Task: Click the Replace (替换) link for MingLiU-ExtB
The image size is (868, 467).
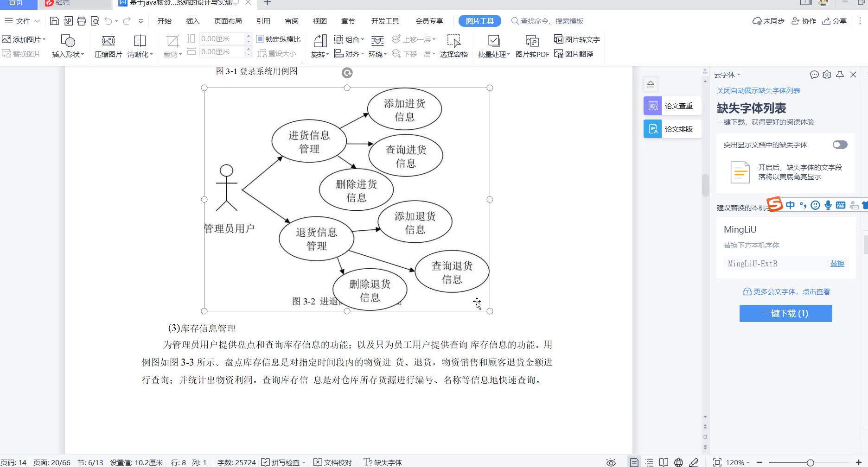Action: tap(837, 264)
